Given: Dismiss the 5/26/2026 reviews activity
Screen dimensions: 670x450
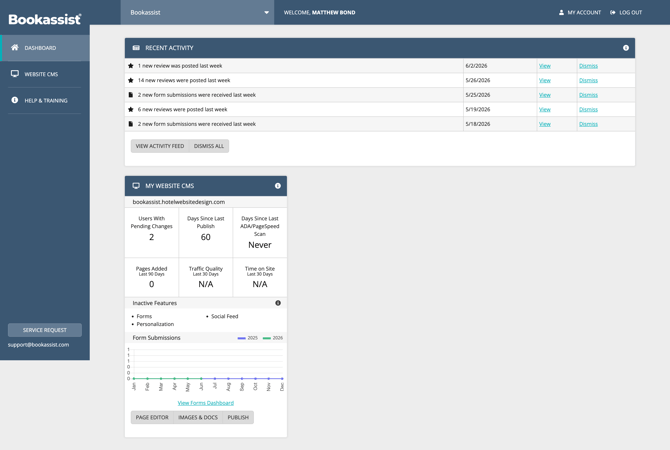Looking at the screenshot, I should point(588,80).
